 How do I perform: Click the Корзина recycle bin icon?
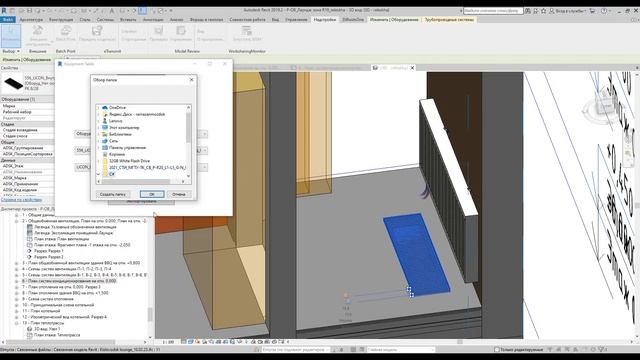coord(105,154)
